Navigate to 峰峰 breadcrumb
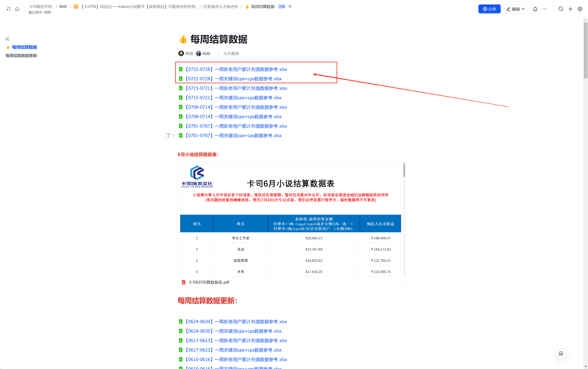The height and width of the screenshot is (369, 588). point(63,7)
